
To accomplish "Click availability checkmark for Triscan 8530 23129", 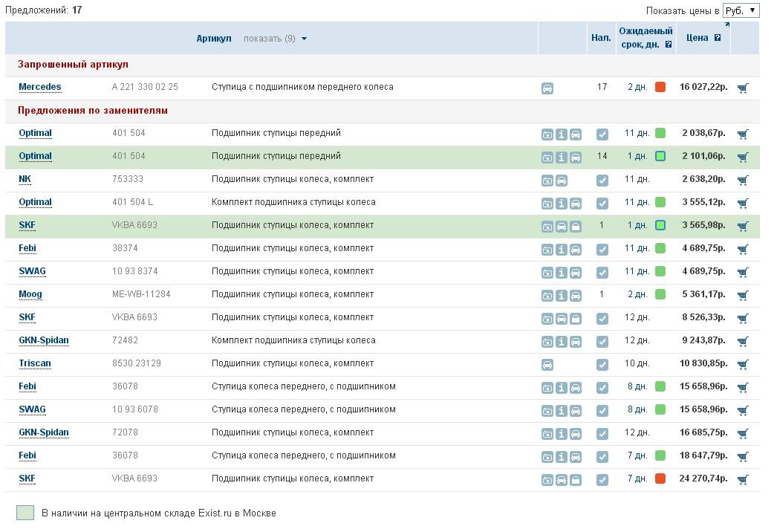I will (x=602, y=365).
